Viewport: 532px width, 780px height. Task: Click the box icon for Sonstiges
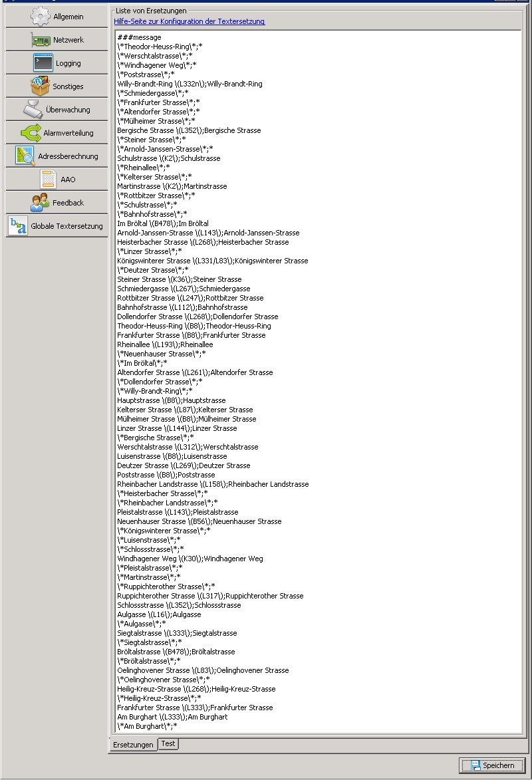pyautogui.click(x=41, y=86)
